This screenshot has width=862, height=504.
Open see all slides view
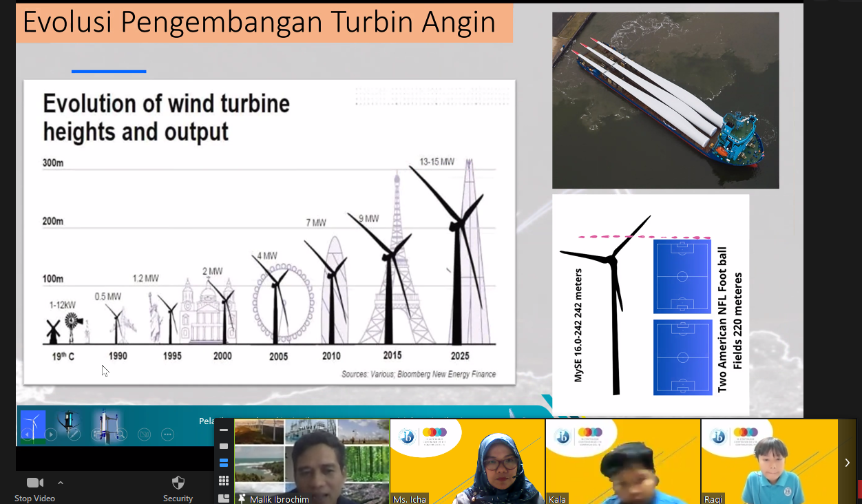tap(98, 434)
